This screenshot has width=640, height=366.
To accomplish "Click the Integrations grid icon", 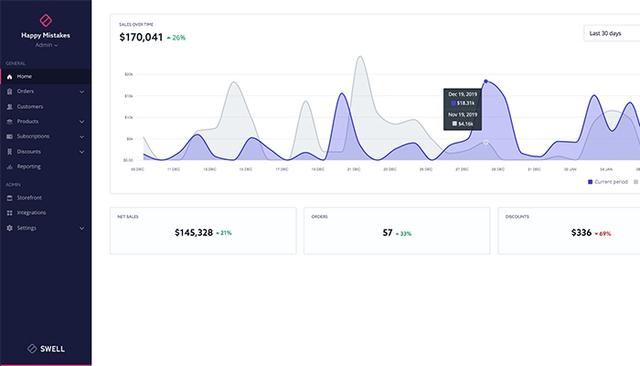I will pos(10,213).
